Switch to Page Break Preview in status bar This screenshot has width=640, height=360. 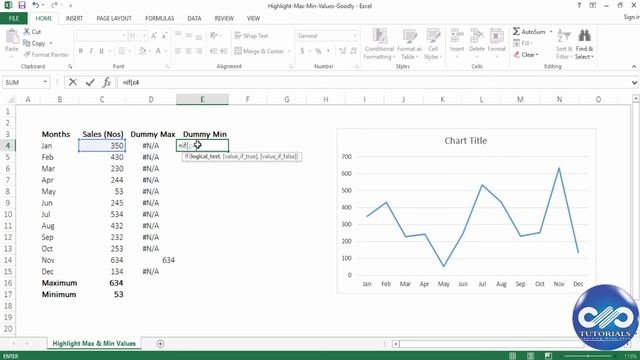tap(548, 356)
